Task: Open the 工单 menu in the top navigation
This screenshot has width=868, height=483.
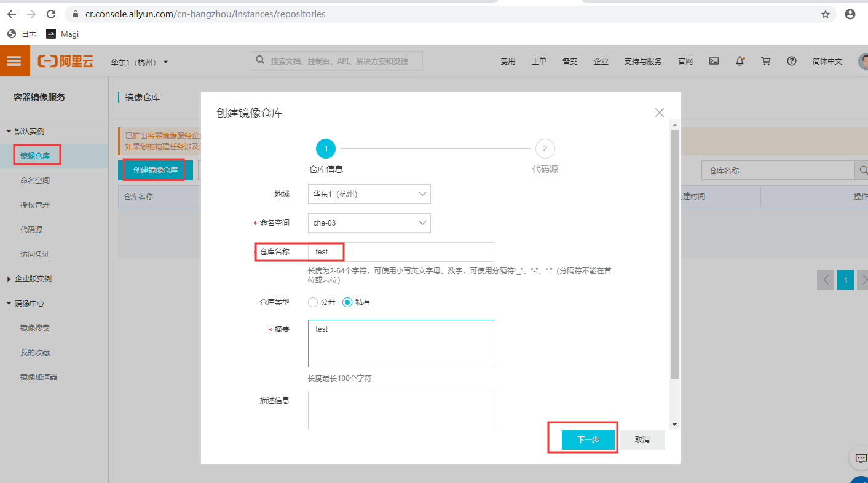Action: (539, 61)
